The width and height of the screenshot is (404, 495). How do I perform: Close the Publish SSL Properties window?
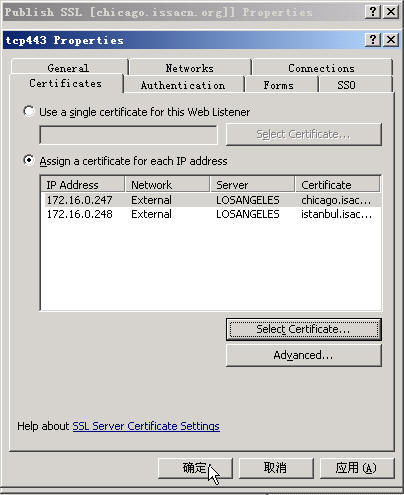[391, 12]
